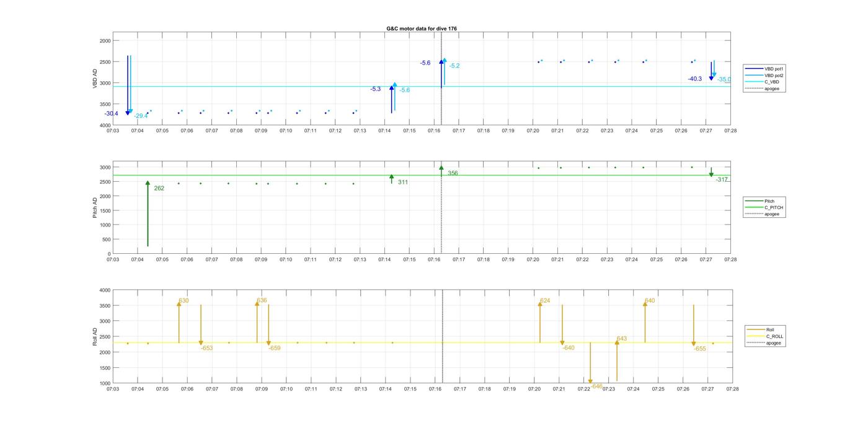Click the "-640" roll value label
This screenshot has height=430, width=868.
[x=569, y=347]
